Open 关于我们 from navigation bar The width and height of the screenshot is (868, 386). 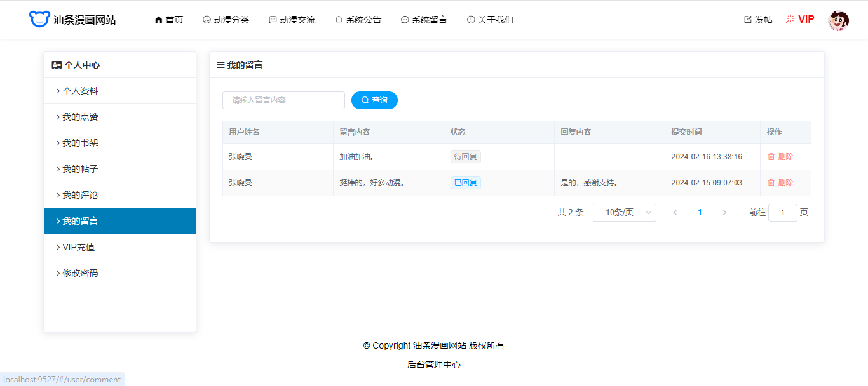490,20
